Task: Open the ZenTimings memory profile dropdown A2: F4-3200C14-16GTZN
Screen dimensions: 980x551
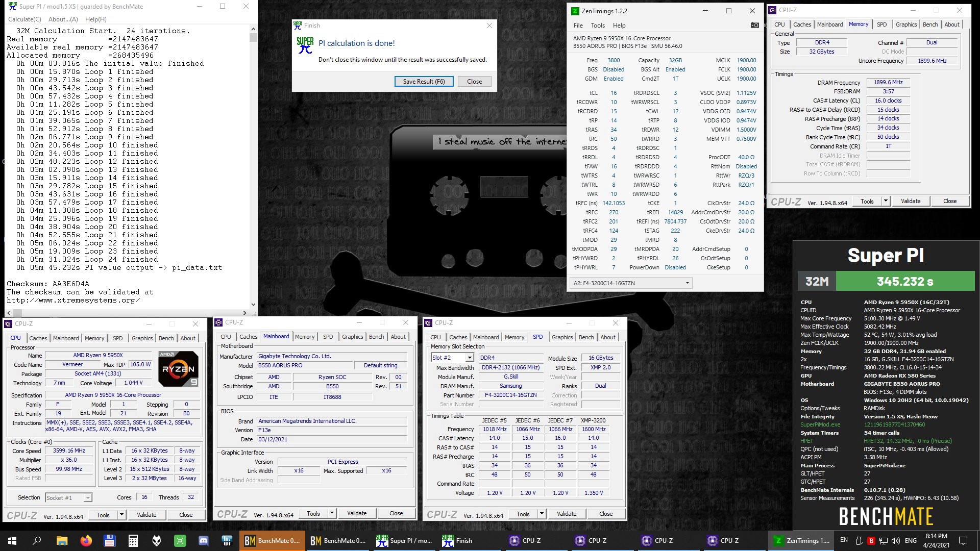Action: click(688, 283)
